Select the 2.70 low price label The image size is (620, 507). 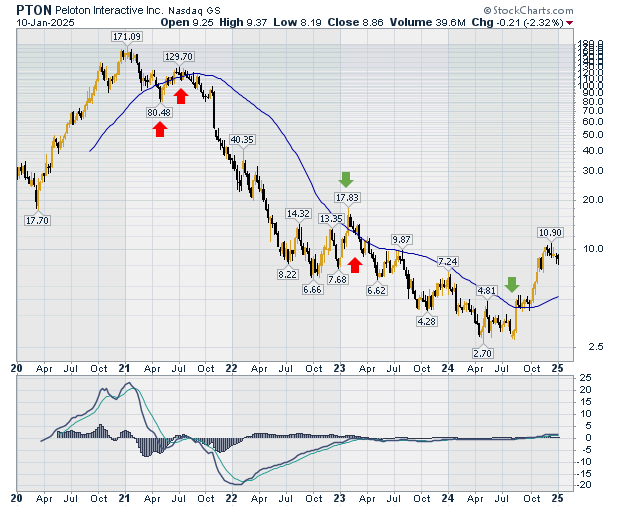[x=484, y=354]
